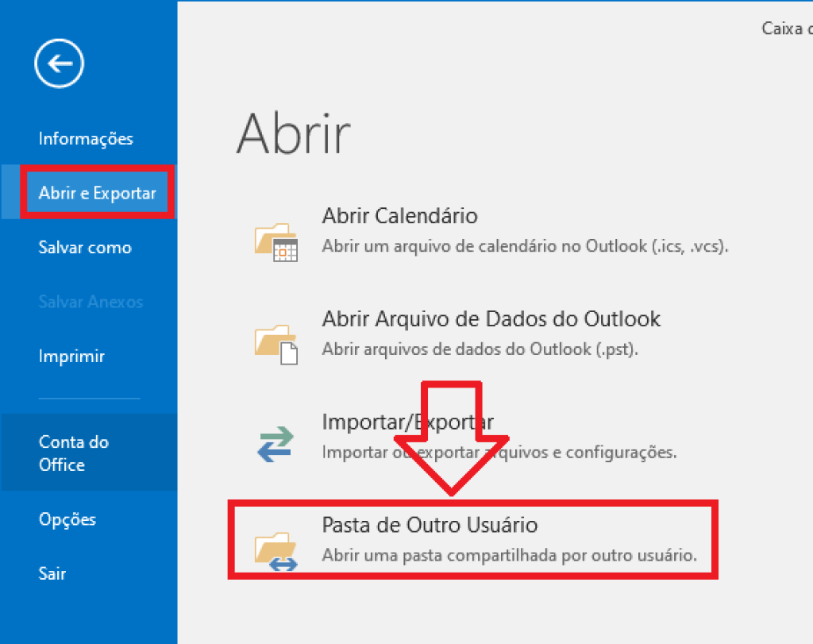This screenshot has height=644, width=813.
Task: Click the Importar/Exportar arrows icon
Action: tap(275, 444)
